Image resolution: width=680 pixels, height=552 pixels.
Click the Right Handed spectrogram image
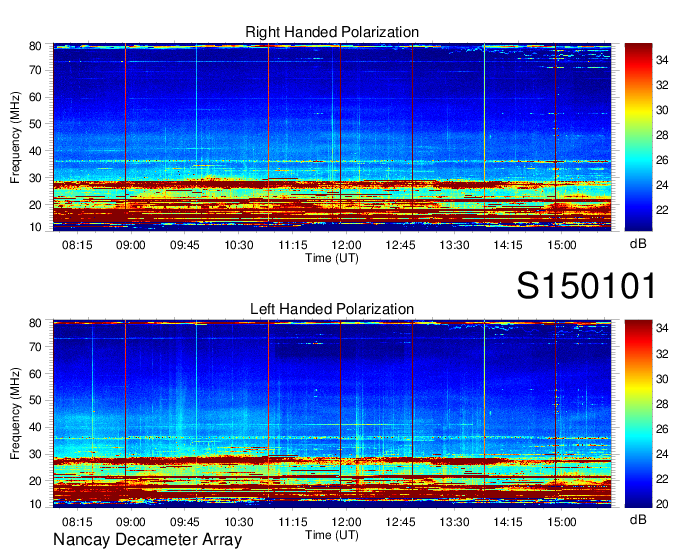332,137
